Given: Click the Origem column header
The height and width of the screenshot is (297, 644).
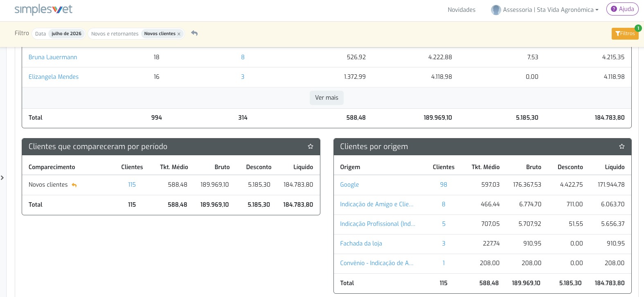Looking at the screenshot, I should (350, 167).
